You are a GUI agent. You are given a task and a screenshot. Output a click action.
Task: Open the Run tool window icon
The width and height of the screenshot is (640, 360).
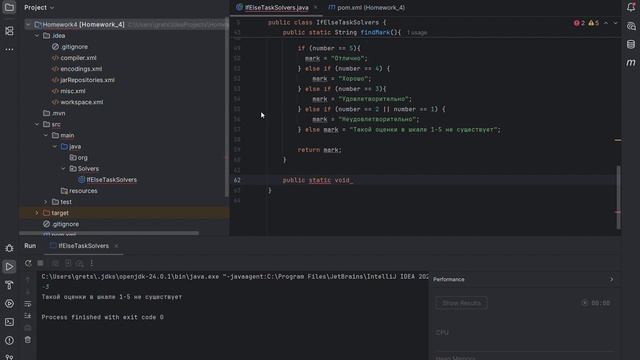pyautogui.click(x=9, y=267)
